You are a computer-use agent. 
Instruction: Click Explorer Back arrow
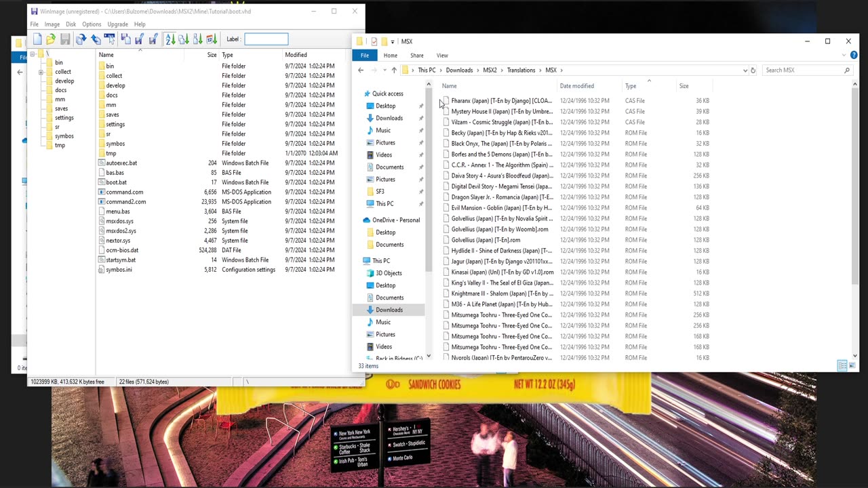361,70
